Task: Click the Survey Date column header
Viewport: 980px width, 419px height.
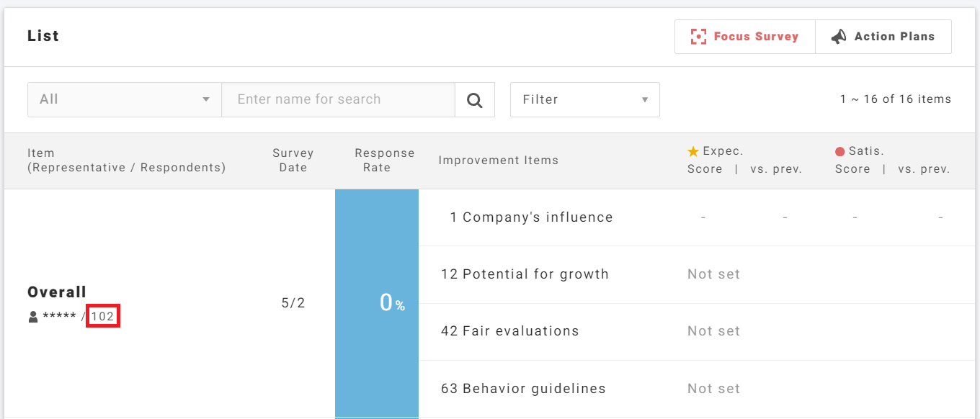Action: [x=293, y=160]
